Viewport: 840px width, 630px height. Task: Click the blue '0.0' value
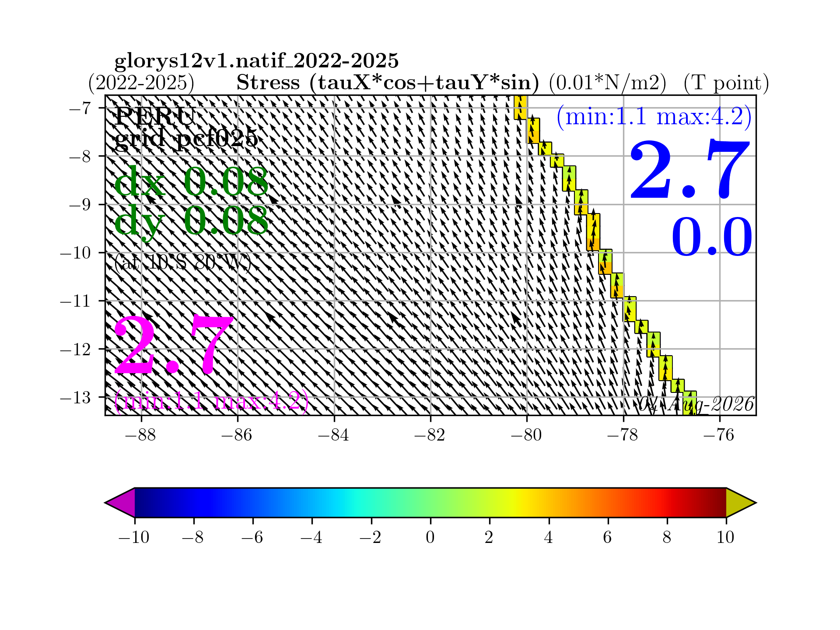712,237
